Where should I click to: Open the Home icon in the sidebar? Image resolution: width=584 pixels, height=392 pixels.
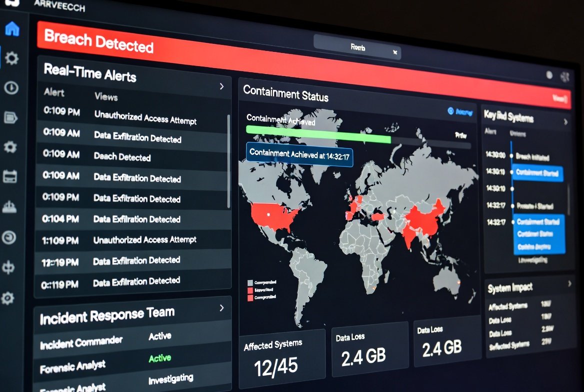[12, 28]
